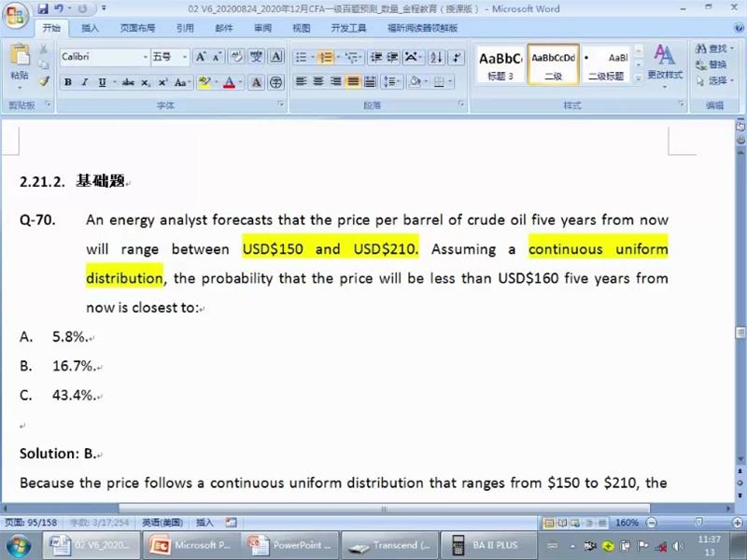Screen dimensions: 747x560
Task: Open the 邮件 ribbon tab
Action: 224,28
